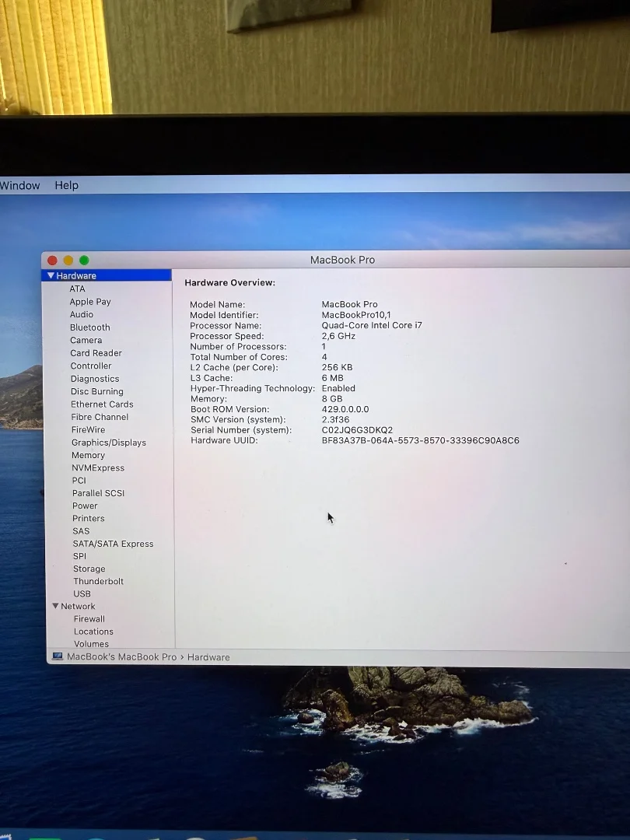Click the serial number C02JQ6G3DKQ2
Screen dimensions: 630x840
tap(357, 430)
